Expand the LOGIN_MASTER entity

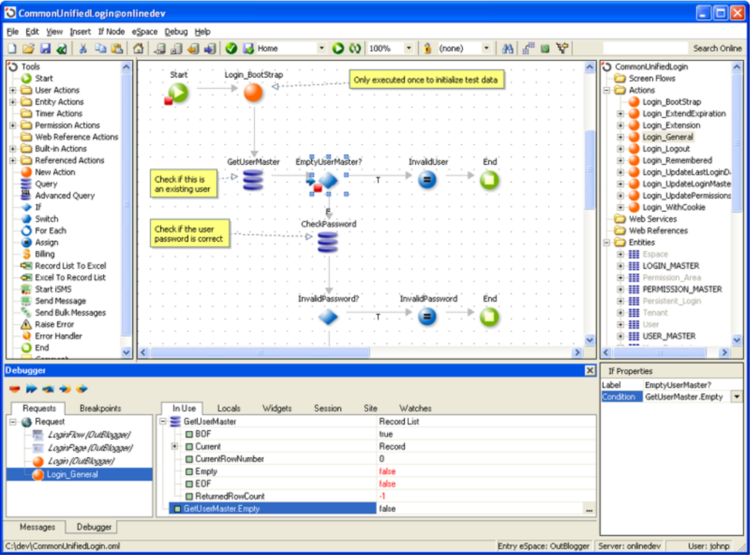click(620, 266)
